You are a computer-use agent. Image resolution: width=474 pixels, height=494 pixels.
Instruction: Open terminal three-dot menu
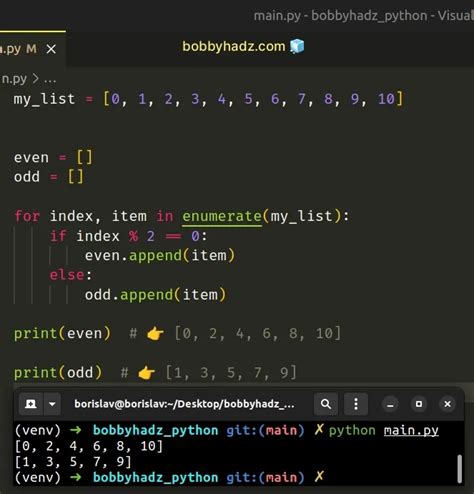tap(356, 404)
